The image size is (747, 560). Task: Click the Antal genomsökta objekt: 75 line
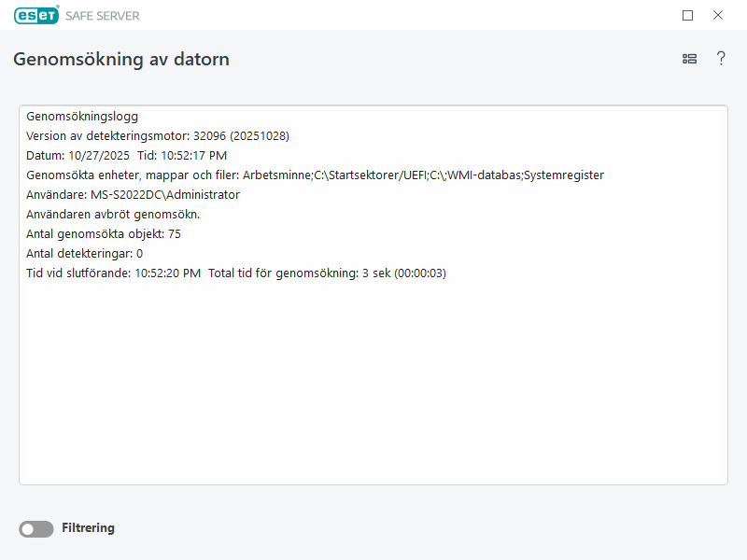103,233
